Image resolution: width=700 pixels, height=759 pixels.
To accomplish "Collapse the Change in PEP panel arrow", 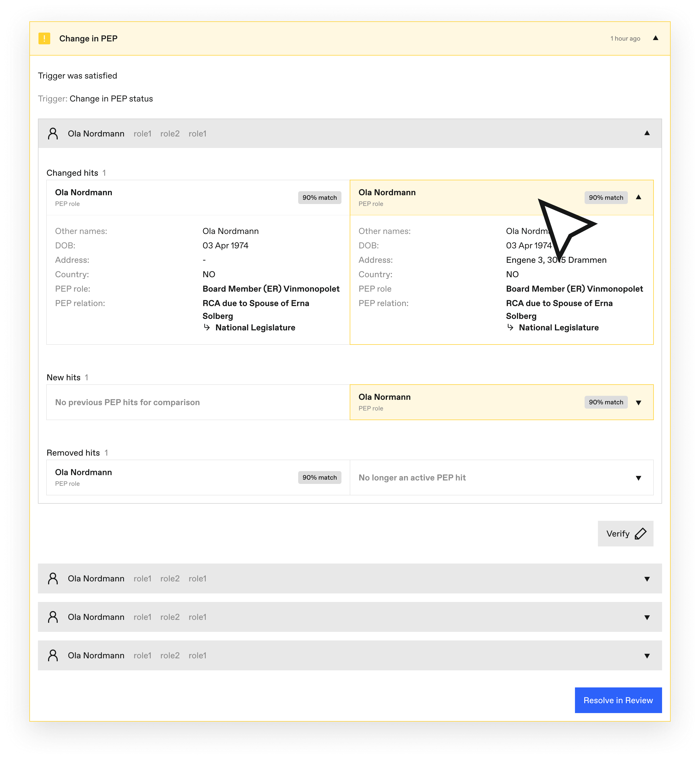I will 655,38.
